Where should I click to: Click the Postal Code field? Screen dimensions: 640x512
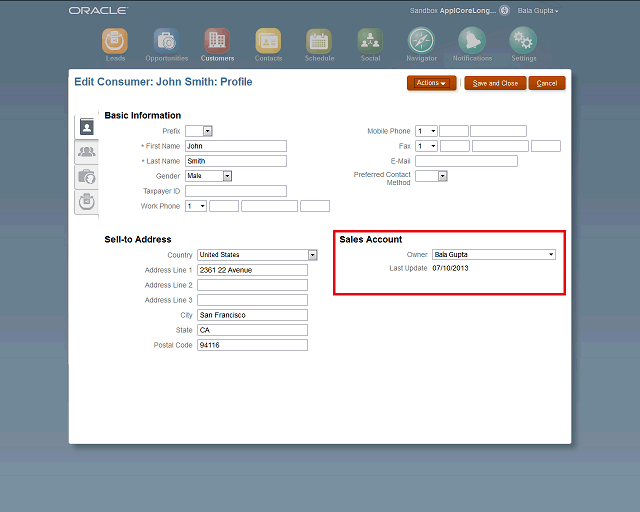click(x=253, y=345)
